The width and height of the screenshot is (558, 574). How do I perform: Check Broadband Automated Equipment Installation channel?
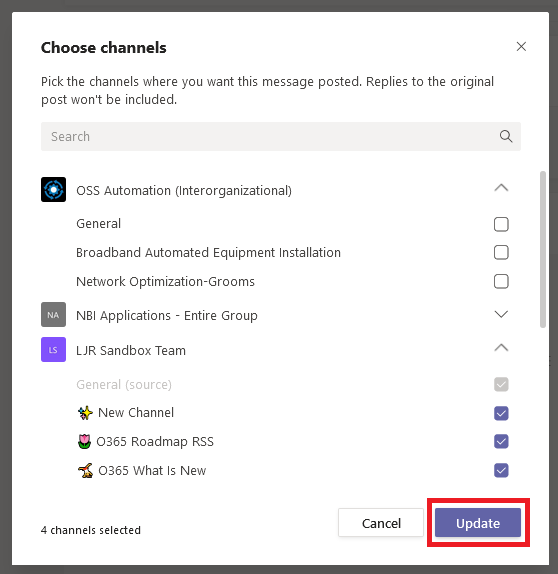click(501, 253)
